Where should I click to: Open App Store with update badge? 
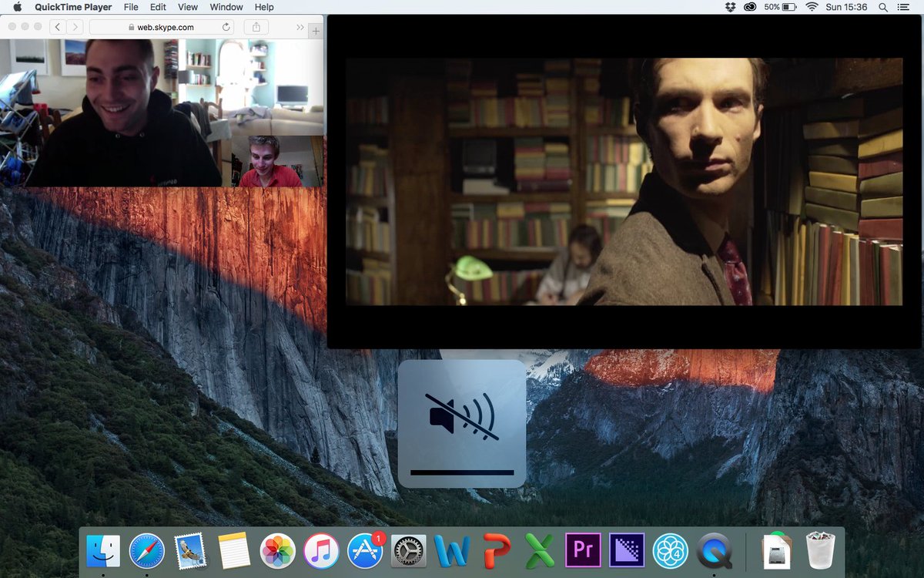click(x=365, y=552)
